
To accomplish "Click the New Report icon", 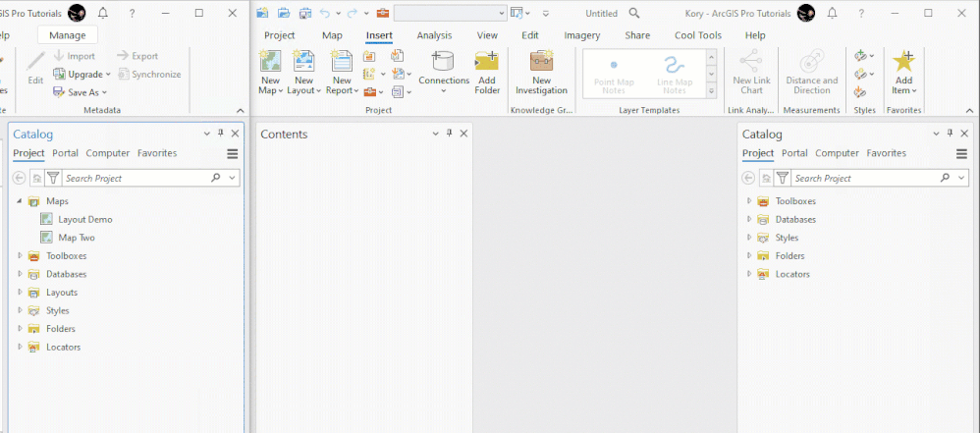I will pyautogui.click(x=342, y=61).
